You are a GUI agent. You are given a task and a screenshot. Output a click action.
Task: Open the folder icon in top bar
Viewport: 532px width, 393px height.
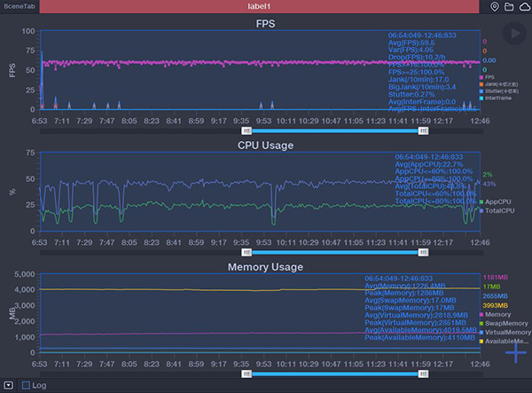pyautogui.click(x=509, y=7)
